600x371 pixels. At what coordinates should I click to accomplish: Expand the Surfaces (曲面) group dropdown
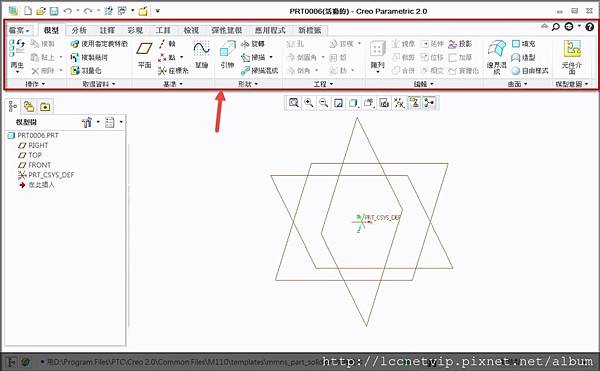(518, 84)
